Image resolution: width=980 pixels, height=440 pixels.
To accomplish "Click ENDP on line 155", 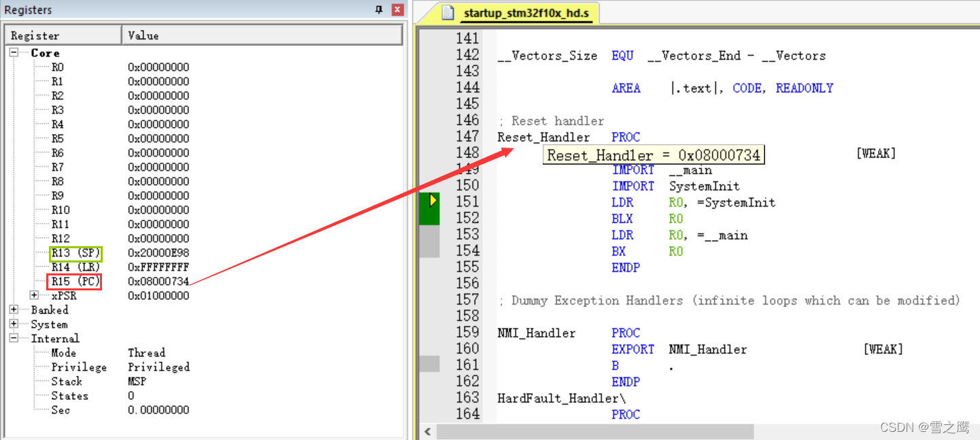I will (626, 267).
